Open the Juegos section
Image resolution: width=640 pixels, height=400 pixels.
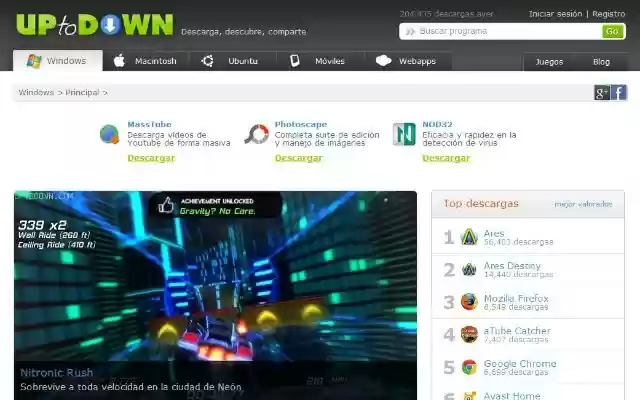pyautogui.click(x=549, y=62)
